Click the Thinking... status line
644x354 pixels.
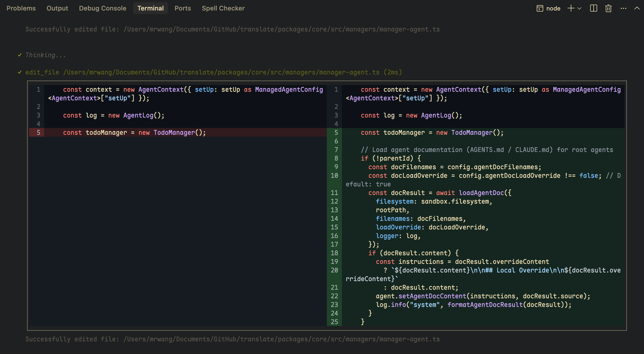pyautogui.click(x=45, y=55)
